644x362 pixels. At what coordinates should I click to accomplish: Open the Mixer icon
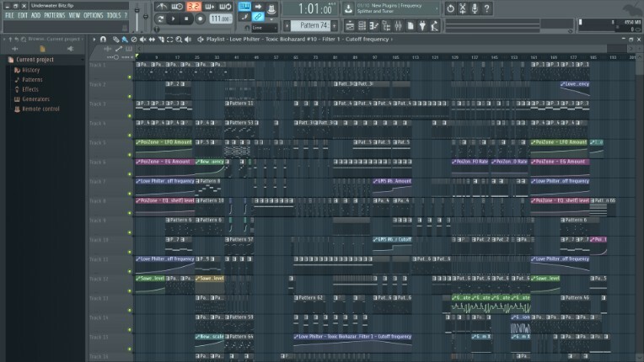point(398,26)
